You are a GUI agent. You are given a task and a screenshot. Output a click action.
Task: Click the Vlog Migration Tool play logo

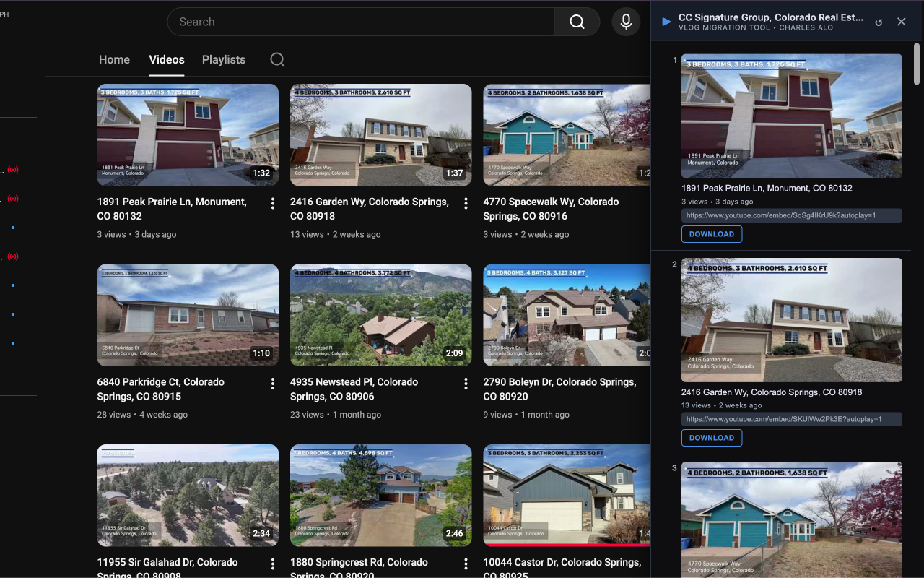[666, 22]
